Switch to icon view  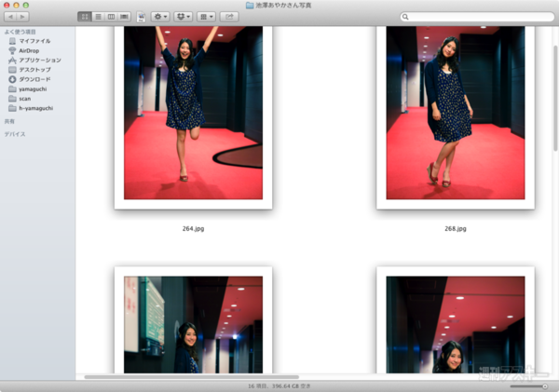click(x=85, y=17)
